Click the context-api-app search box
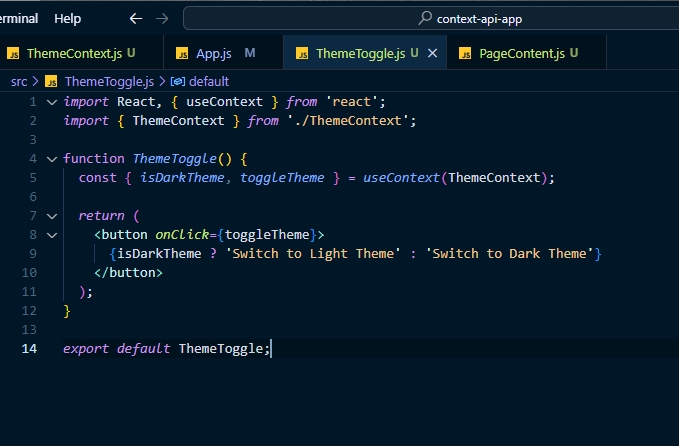 pos(431,19)
